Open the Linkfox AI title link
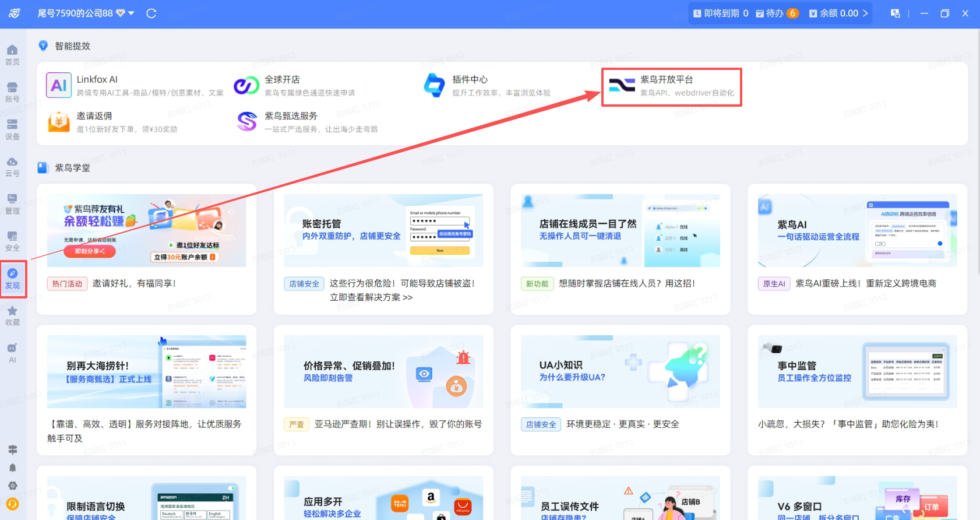 [x=97, y=79]
